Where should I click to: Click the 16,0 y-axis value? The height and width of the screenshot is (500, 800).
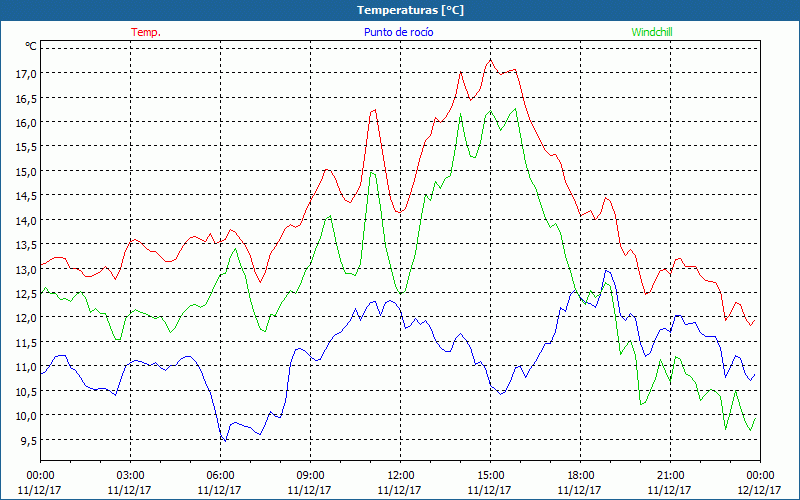coord(26,122)
